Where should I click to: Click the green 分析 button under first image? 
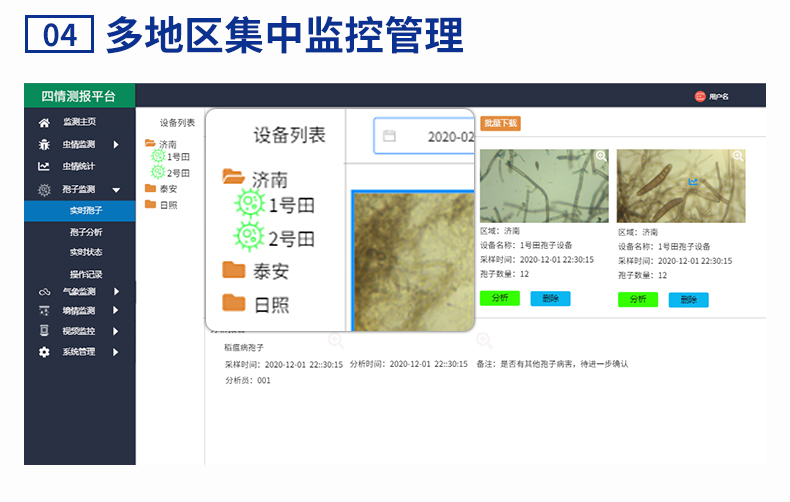[499, 299]
